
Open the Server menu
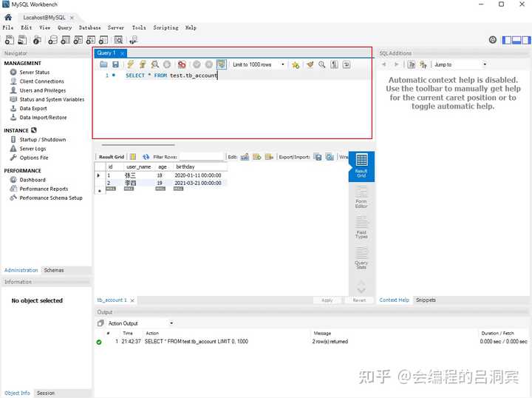tap(116, 27)
